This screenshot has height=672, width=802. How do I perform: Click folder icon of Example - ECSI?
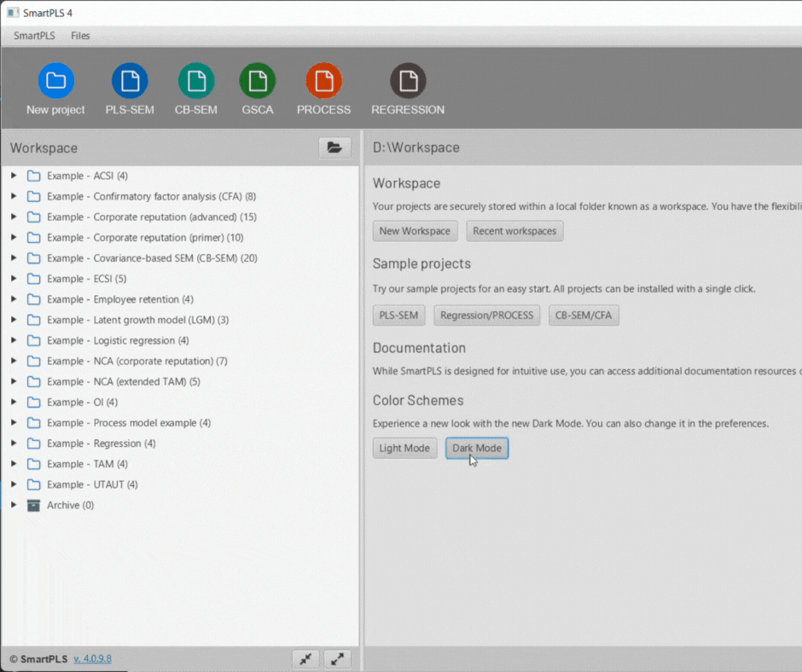(34, 279)
